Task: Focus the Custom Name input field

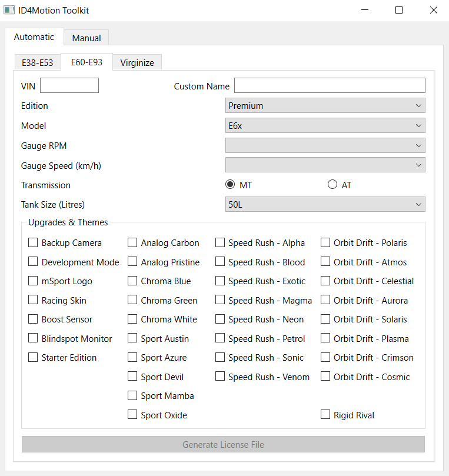Action: coord(330,85)
